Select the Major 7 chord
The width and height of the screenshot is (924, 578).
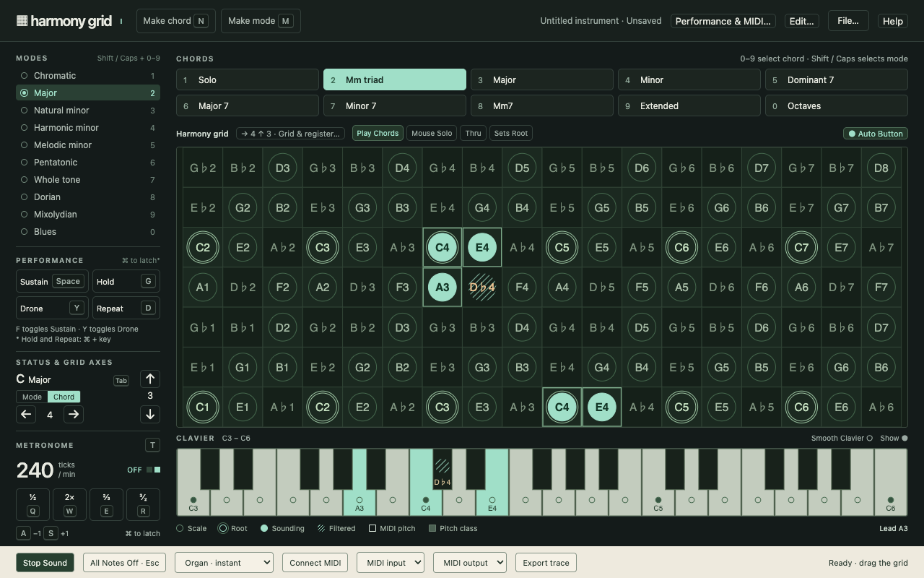(x=247, y=105)
